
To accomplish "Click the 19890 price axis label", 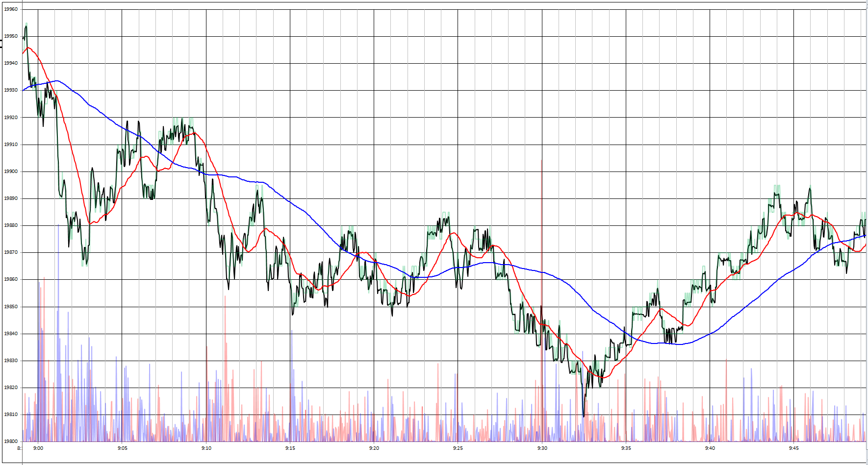I will pyautogui.click(x=11, y=198).
